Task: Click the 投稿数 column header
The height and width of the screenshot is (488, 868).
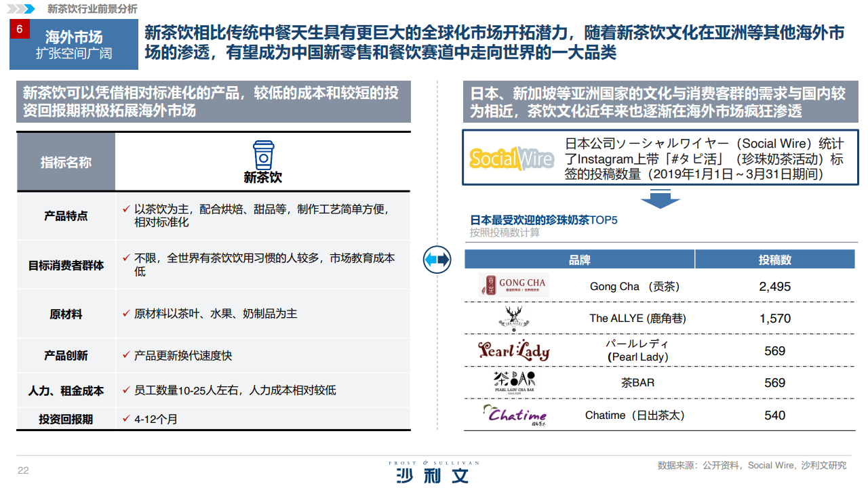Action: [775, 260]
